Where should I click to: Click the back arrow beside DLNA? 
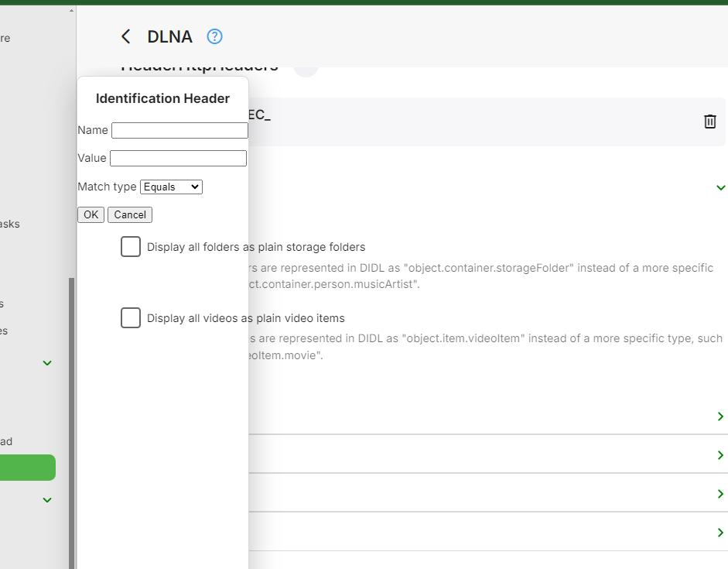coord(126,36)
